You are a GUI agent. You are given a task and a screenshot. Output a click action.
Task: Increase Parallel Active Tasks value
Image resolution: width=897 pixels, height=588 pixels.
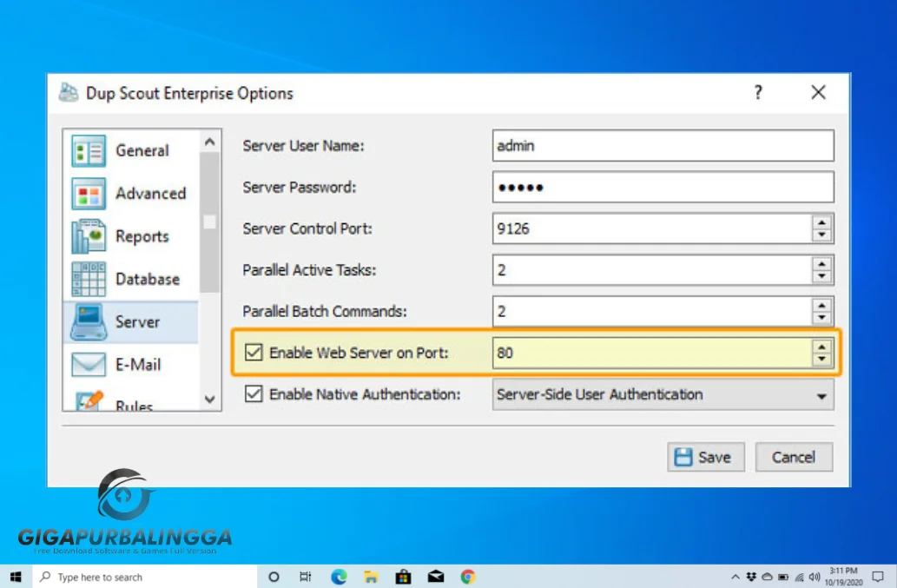pyautogui.click(x=821, y=264)
